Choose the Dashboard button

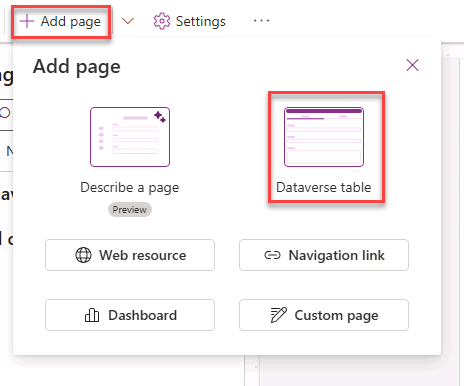[130, 315]
